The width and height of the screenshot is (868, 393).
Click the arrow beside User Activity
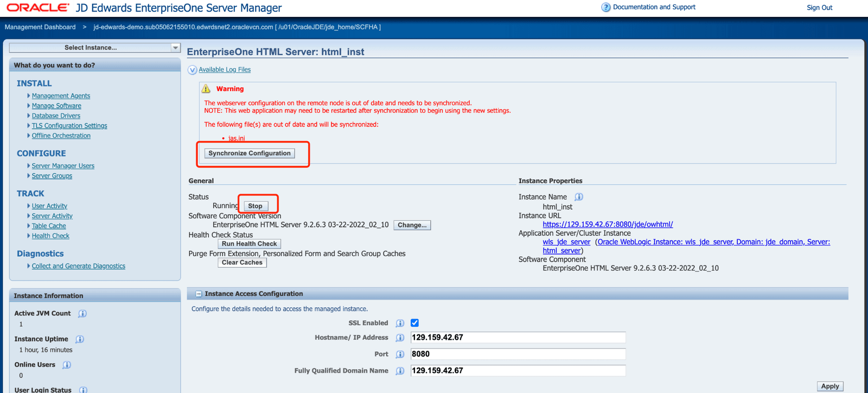29,206
